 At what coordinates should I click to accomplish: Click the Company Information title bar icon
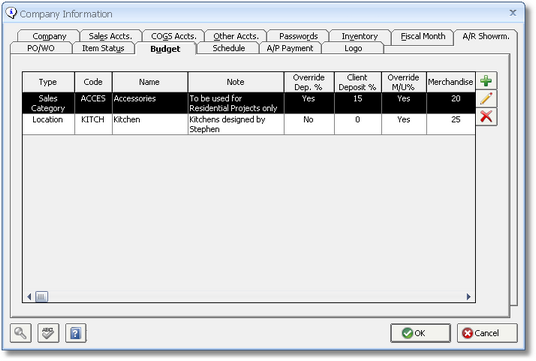click(11, 13)
